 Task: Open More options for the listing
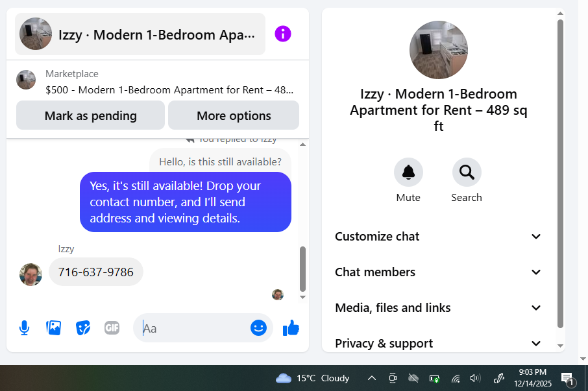click(x=234, y=115)
